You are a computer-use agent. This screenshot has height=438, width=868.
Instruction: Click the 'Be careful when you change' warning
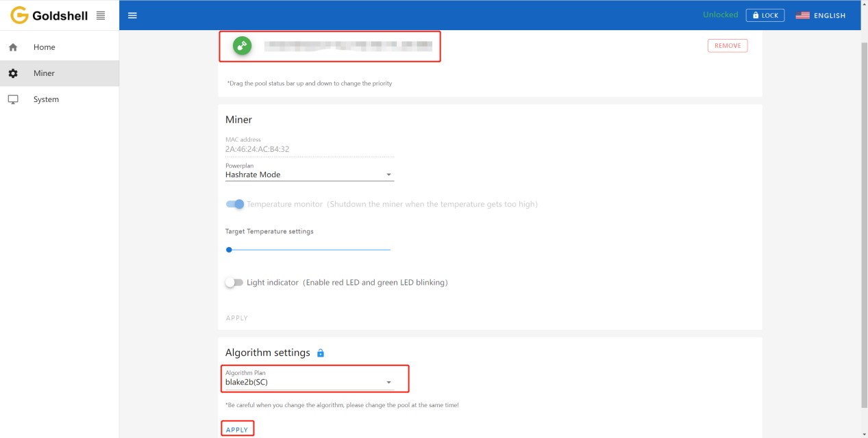(342, 405)
